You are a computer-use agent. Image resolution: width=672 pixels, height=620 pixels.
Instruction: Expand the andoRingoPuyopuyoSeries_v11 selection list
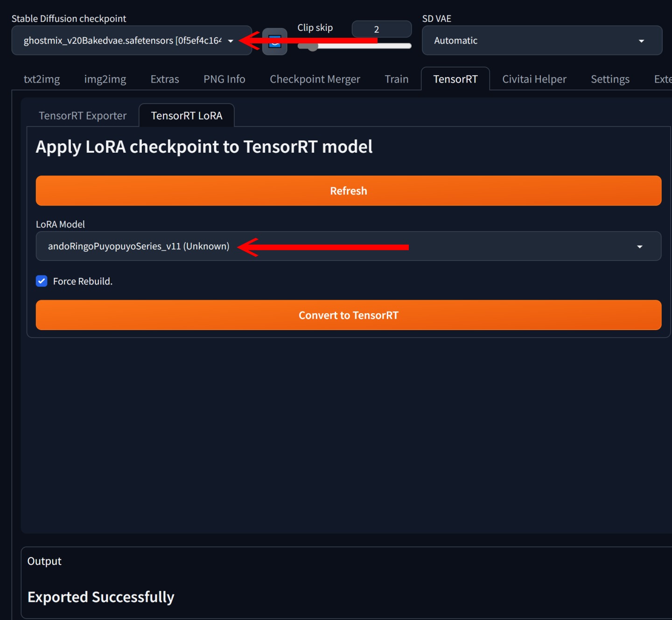pos(640,246)
